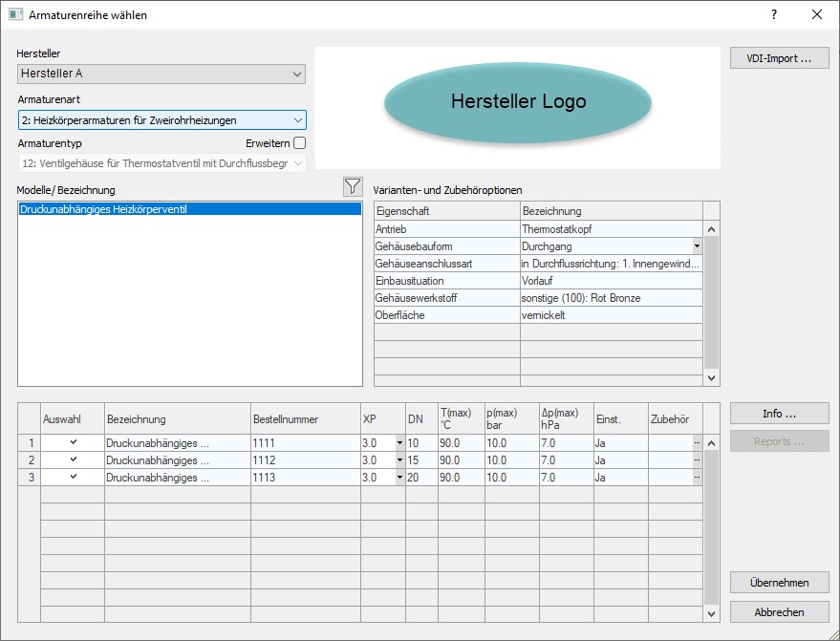Click the Auswahl column header
Image resolution: width=840 pixels, height=641 pixels.
[x=73, y=419]
